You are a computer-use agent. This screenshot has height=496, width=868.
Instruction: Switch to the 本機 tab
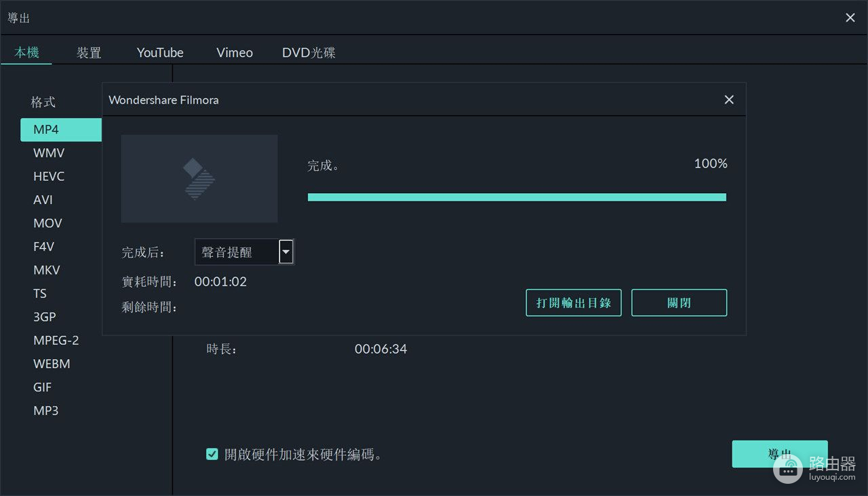point(26,52)
